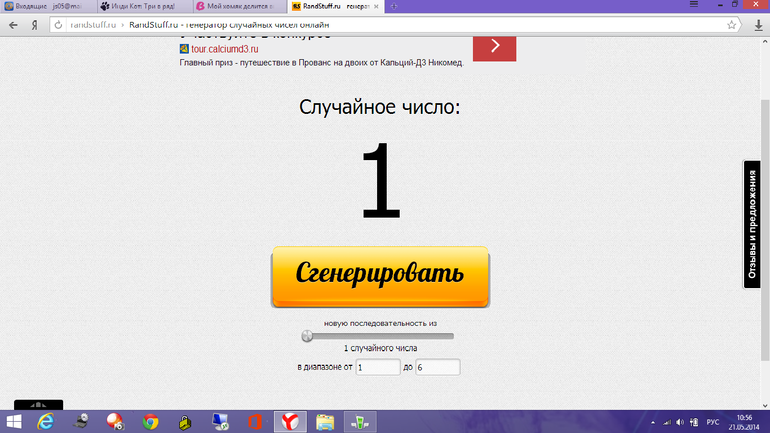Click the Windows Start button
Viewport: 770px width, 433px height.
(x=14, y=422)
